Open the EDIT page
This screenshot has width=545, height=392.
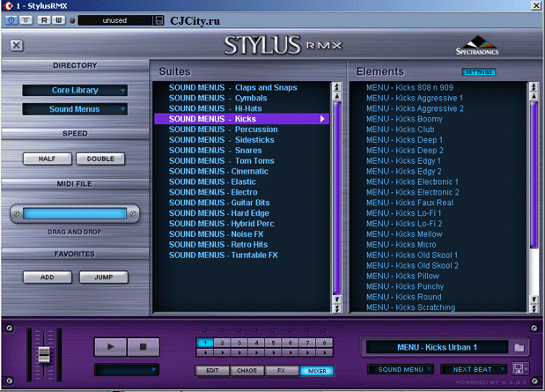[x=212, y=371]
